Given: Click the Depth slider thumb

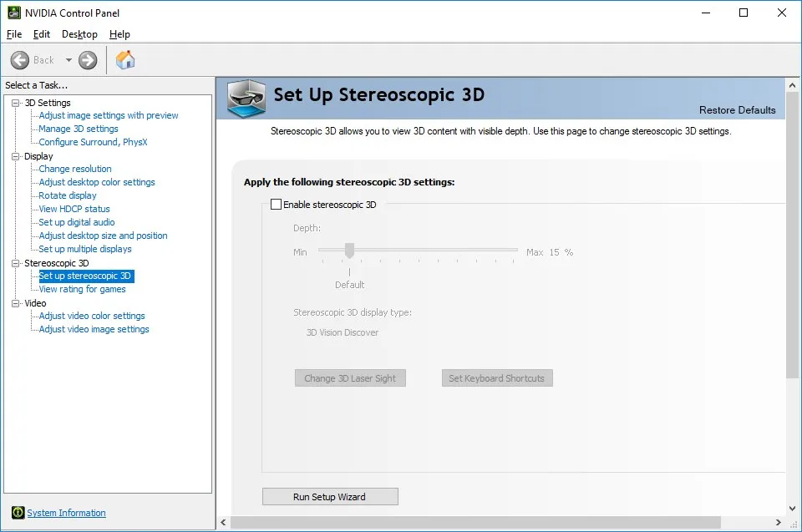Looking at the screenshot, I should [x=349, y=251].
